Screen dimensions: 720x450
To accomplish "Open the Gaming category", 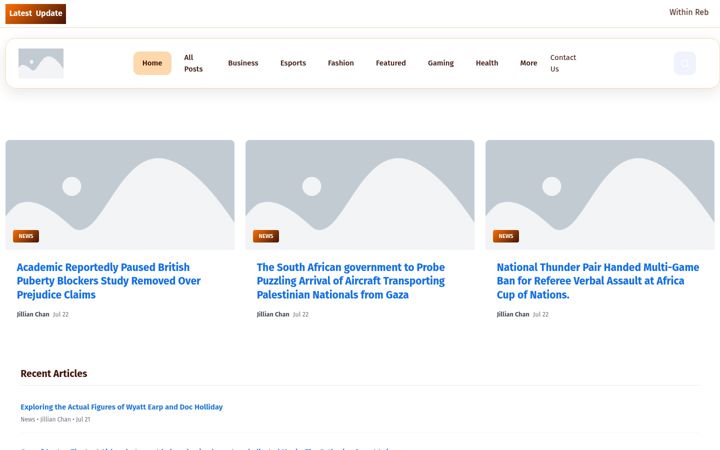I will 441,63.
